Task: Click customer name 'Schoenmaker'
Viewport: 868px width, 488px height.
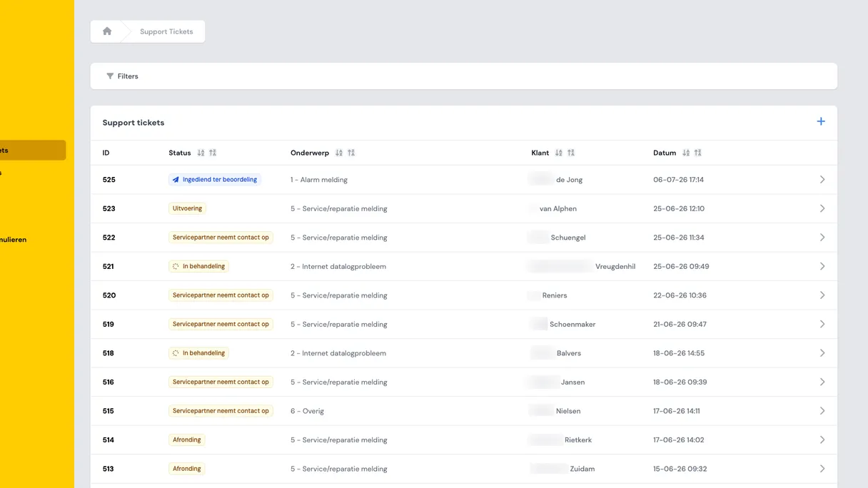Action: pos(572,324)
